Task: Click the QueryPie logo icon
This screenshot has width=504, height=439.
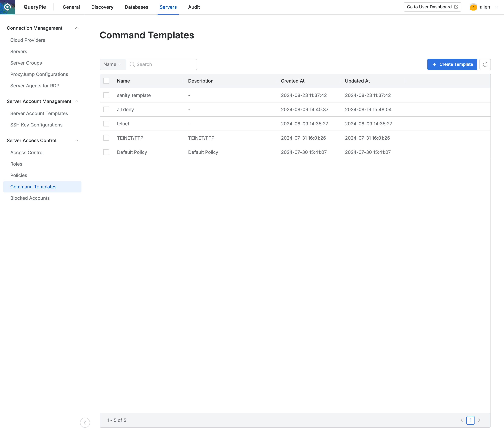Action: [x=7, y=7]
